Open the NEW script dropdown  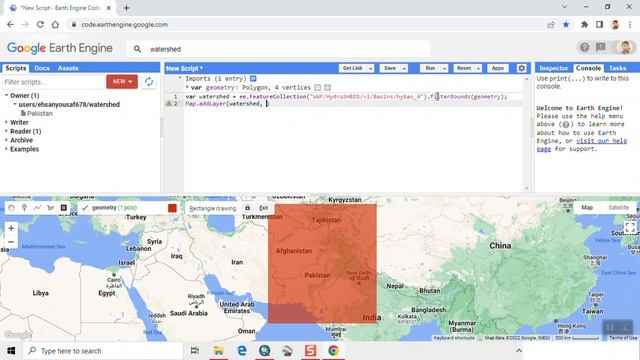point(122,82)
